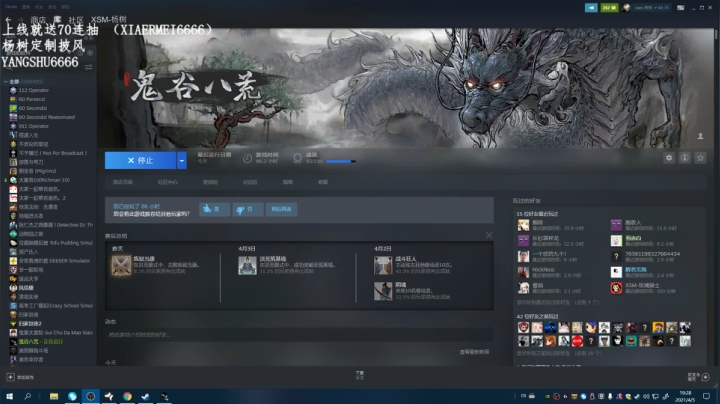This screenshot has height=404, width=720.
Task: Open the 社区 navigation menu
Action: coord(76,20)
